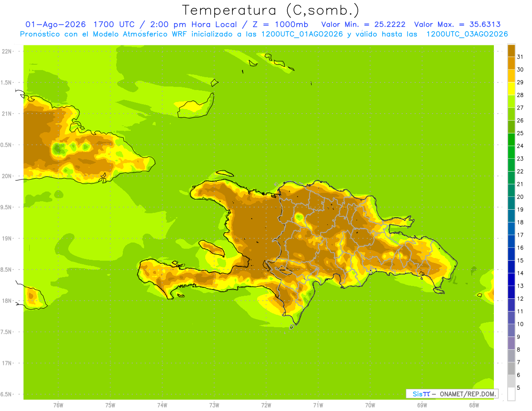Pick the legend swatch between 29 and 30
The width and height of the screenshot is (532, 411).
(511, 76)
